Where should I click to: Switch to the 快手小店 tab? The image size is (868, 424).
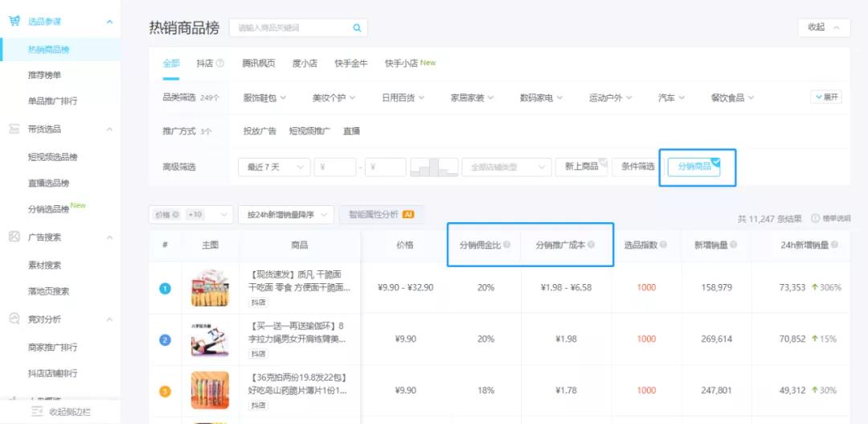tap(401, 64)
